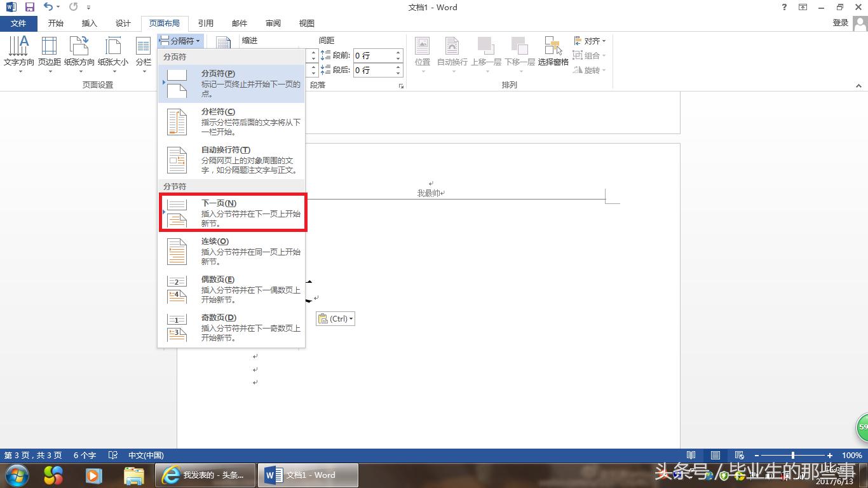868x488 pixels.
Task: Click the Bring Forward (上移一层) icon
Action: pyautogui.click(x=486, y=46)
